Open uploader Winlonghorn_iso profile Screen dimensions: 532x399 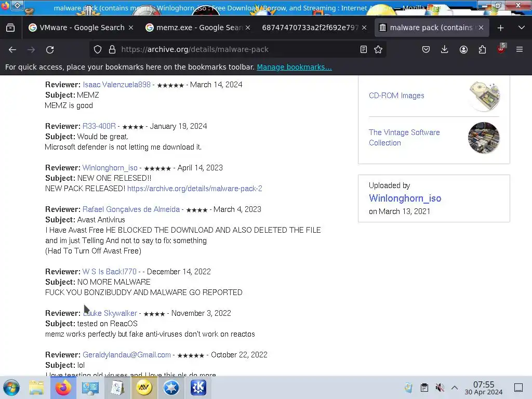pos(405,198)
